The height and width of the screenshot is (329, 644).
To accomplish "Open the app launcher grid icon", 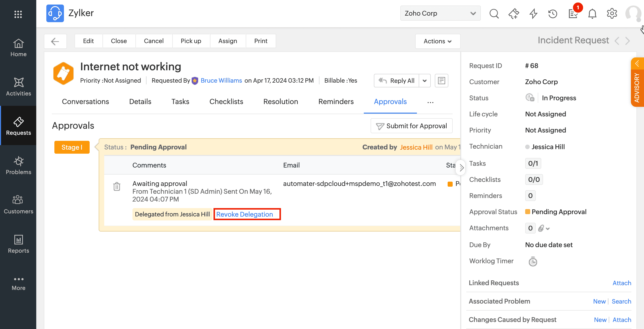I will click(x=18, y=14).
